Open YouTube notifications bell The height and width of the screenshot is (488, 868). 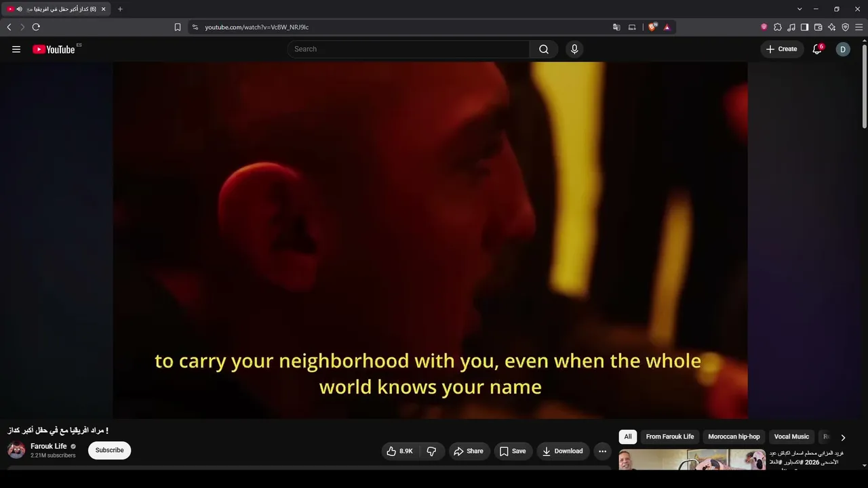[x=817, y=49]
